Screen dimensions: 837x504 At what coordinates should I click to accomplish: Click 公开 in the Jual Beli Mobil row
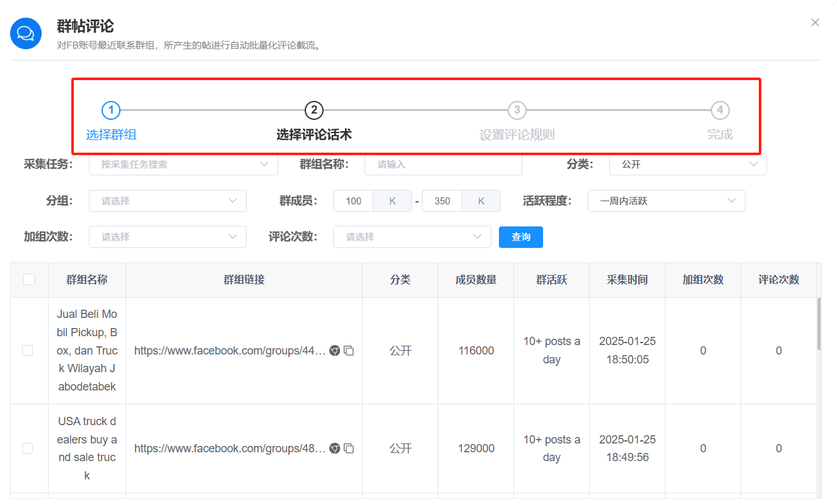coord(401,351)
